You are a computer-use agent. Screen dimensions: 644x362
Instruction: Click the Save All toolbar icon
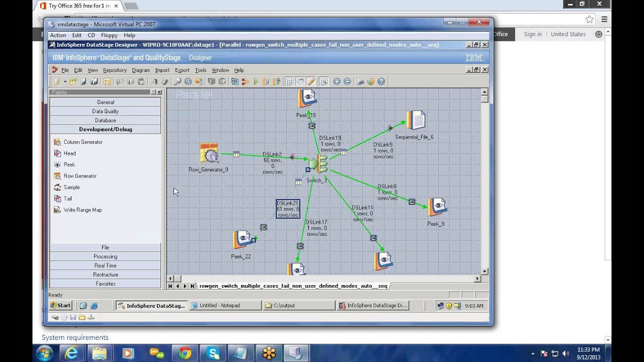(94, 81)
